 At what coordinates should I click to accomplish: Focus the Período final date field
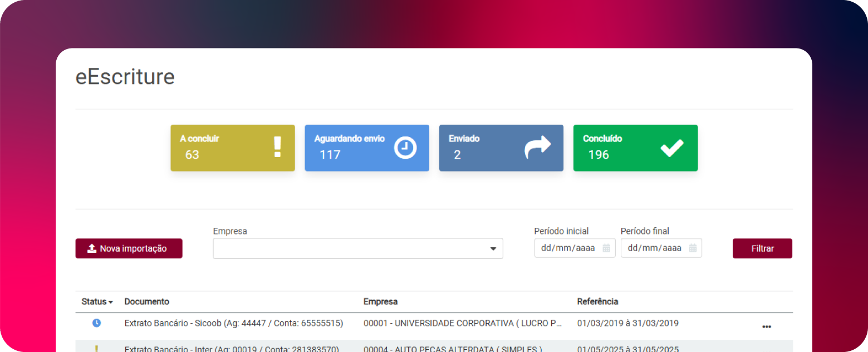[x=655, y=248]
